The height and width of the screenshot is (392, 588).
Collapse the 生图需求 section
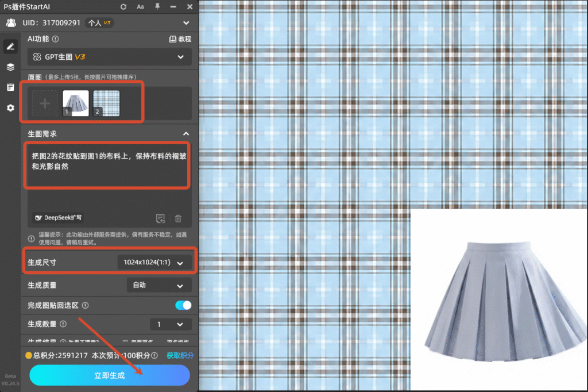tap(186, 134)
